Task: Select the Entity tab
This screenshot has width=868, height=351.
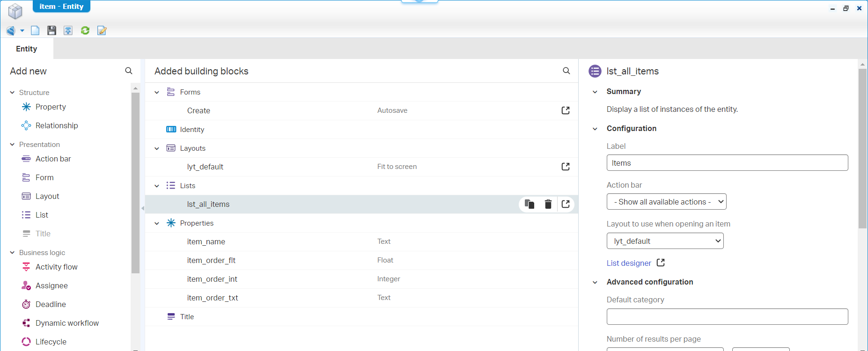Action: (x=27, y=49)
